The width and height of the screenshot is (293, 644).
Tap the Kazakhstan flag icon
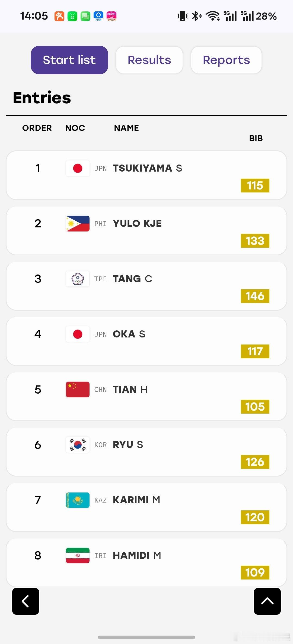[x=78, y=500]
